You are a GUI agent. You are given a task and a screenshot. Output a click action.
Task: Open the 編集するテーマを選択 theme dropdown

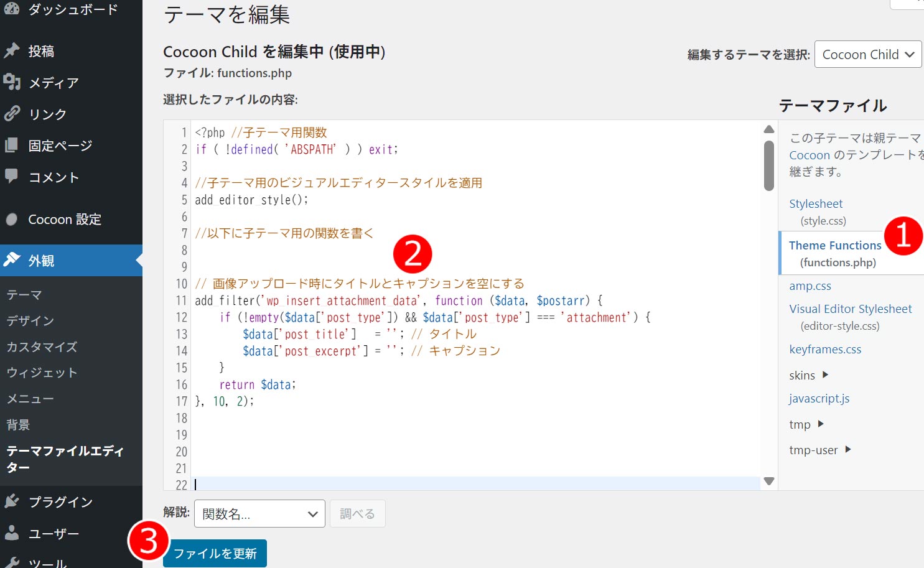pos(867,54)
